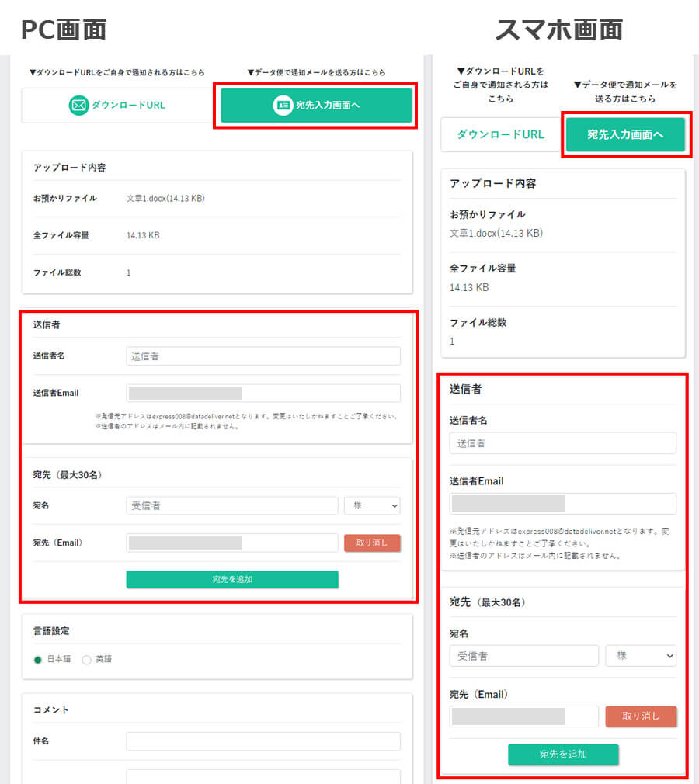Viewport: 699px width, 784px height.
Task: Click the 宛名 受信者 field in smartphone view
Action: (524, 655)
